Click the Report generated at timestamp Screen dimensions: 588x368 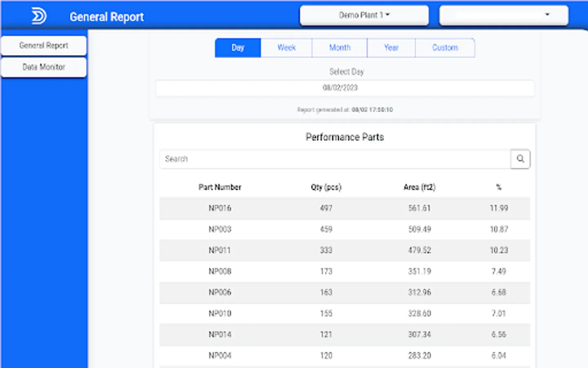click(345, 110)
